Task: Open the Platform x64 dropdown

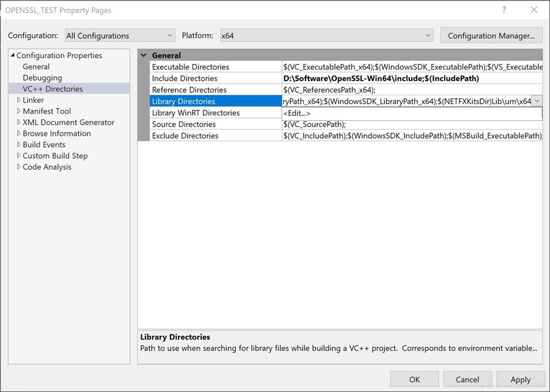Action: click(x=326, y=35)
